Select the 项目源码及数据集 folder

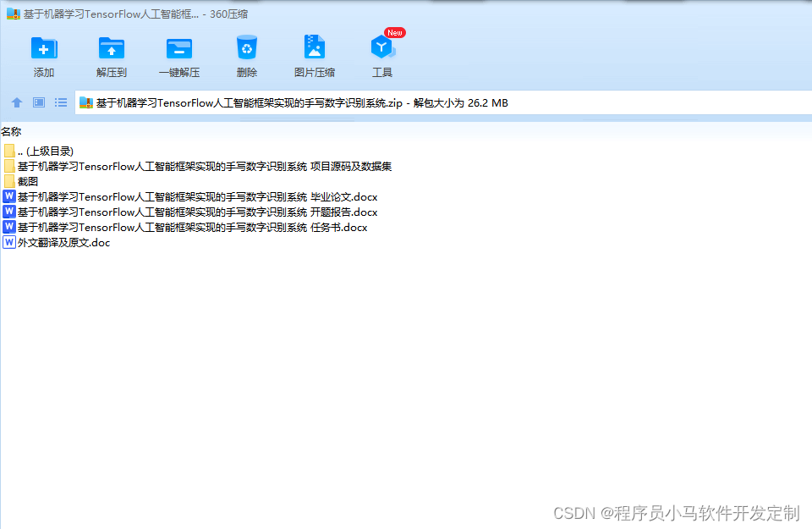click(198, 166)
